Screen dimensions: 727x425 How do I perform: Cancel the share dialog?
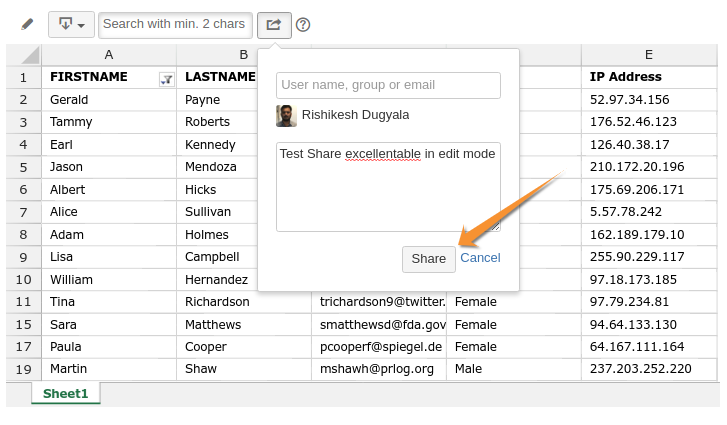coord(480,258)
